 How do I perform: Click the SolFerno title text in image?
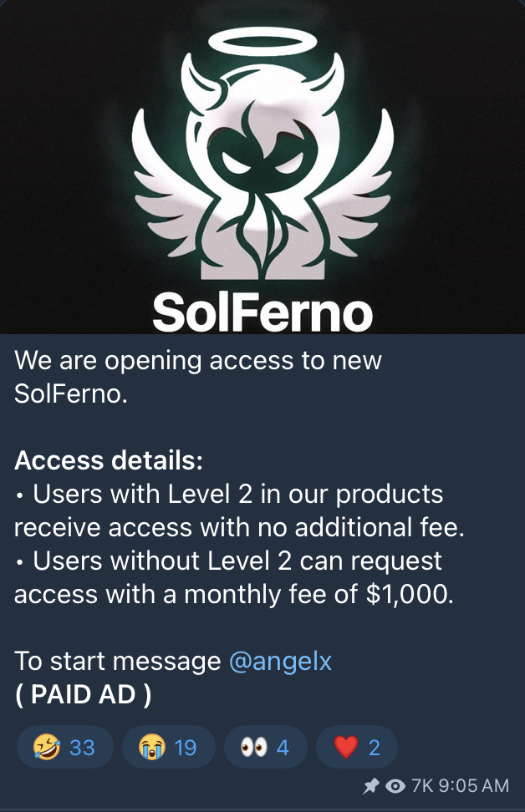[262, 312]
